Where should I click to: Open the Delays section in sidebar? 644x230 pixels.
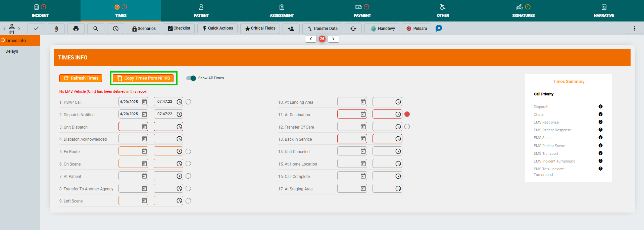pyautogui.click(x=12, y=51)
